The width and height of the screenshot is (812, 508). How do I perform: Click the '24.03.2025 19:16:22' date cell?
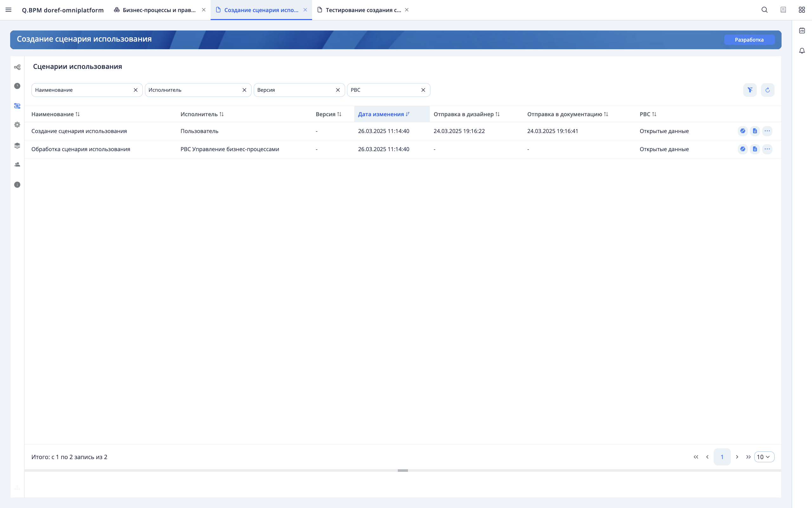[459, 131]
